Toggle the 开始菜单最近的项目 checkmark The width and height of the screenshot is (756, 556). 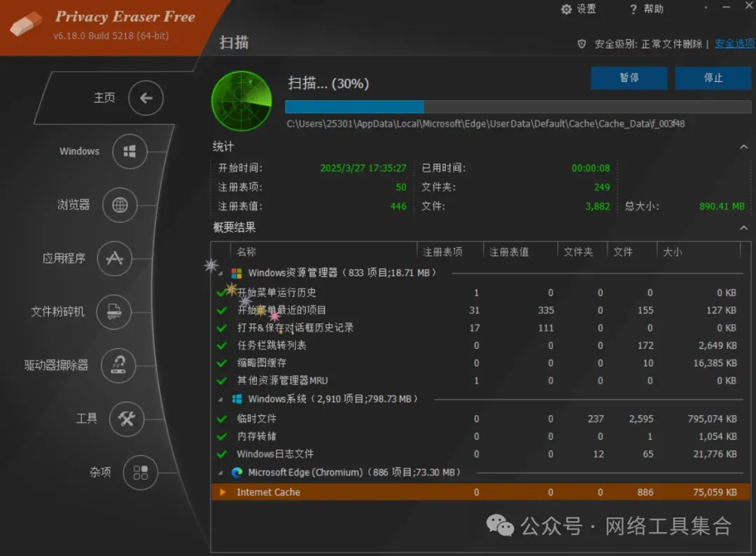pos(222,310)
